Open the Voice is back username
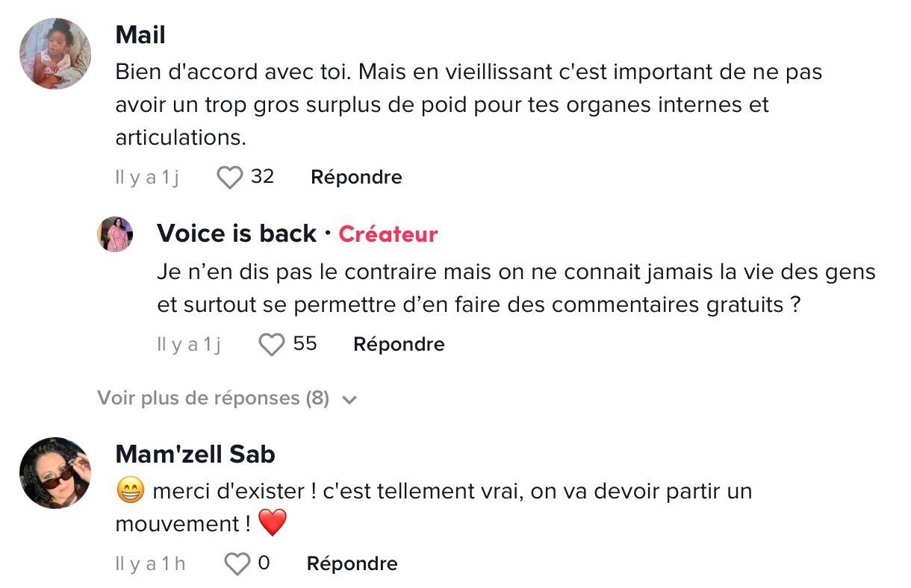Viewport: 911px width, 588px height. click(x=236, y=234)
